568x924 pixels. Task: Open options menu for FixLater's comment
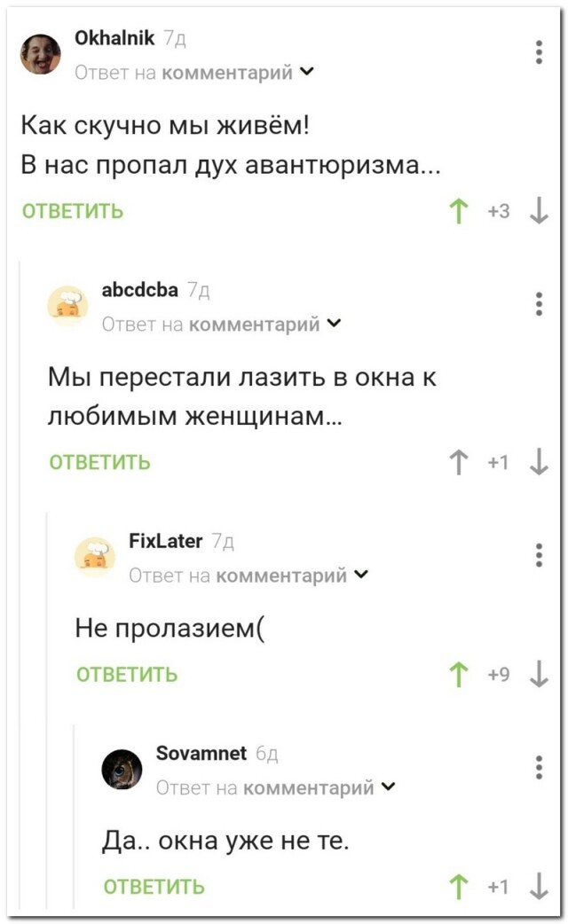[540, 554]
